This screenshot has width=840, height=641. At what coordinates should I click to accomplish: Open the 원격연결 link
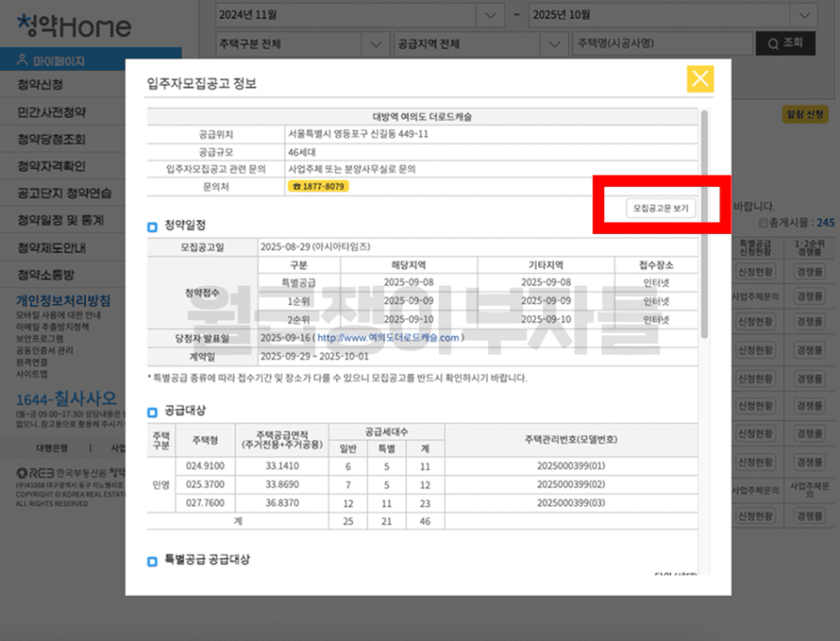click(32, 363)
